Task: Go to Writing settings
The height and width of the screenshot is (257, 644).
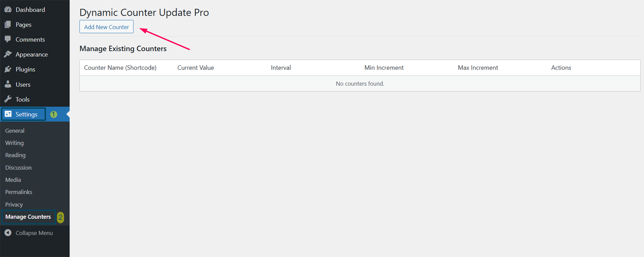Action: click(x=14, y=143)
